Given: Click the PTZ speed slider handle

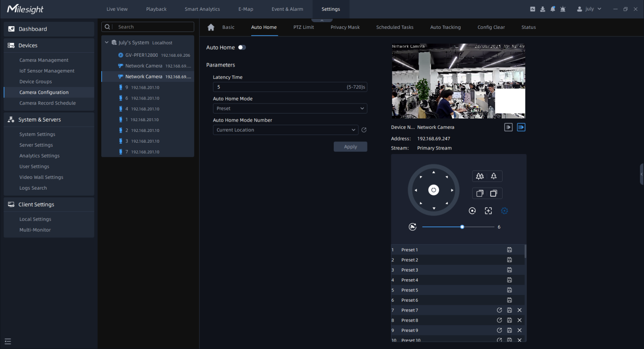Looking at the screenshot, I should coord(462,227).
